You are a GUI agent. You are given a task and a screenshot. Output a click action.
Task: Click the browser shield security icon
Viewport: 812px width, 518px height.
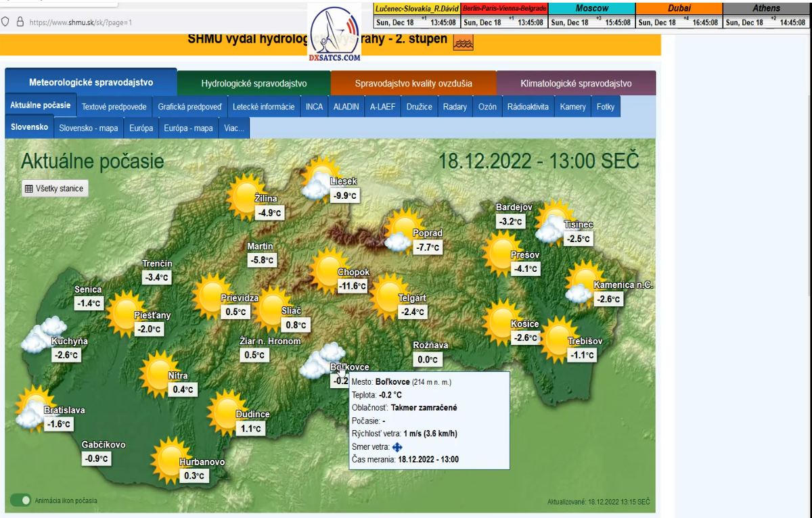coord(5,22)
